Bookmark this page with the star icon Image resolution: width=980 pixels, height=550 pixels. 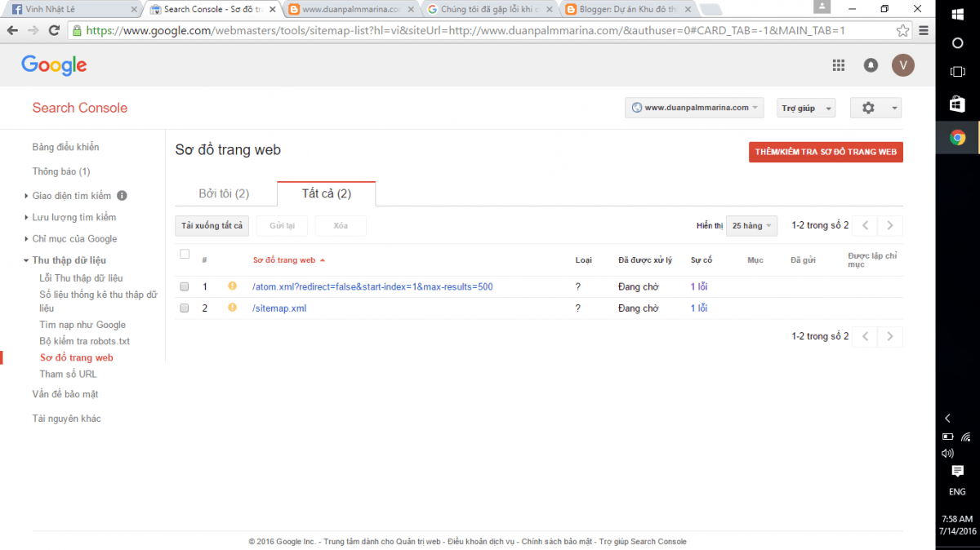(902, 30)
